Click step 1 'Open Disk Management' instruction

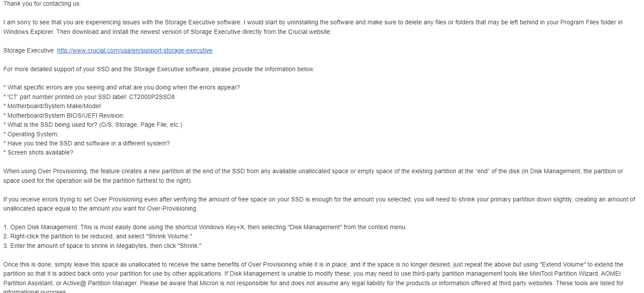[x=205, y=227]
